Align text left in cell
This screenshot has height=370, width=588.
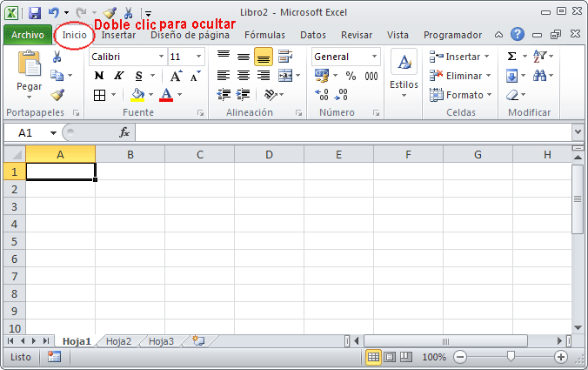coord(224,76)
